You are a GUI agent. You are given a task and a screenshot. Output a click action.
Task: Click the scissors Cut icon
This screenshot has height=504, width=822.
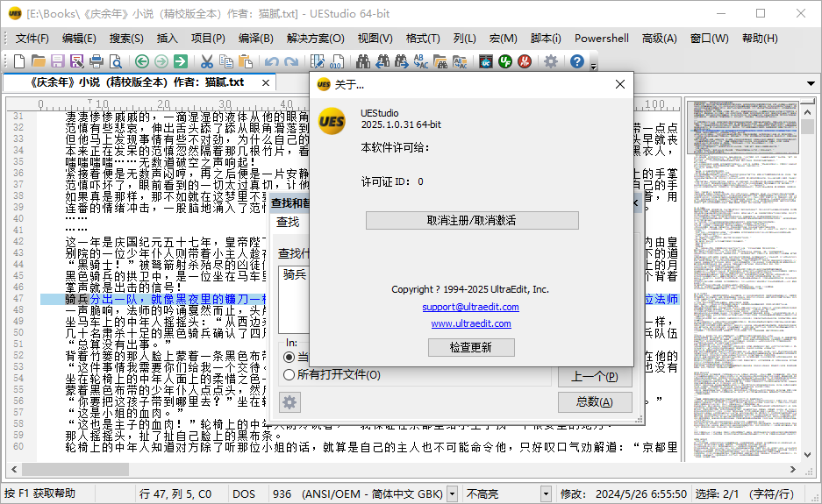coord(207,61)
